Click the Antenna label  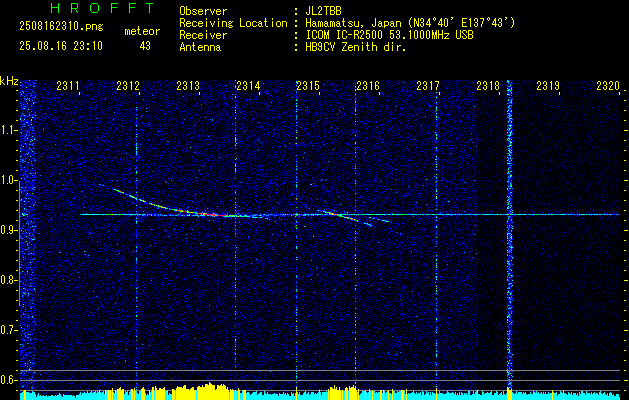200,47
